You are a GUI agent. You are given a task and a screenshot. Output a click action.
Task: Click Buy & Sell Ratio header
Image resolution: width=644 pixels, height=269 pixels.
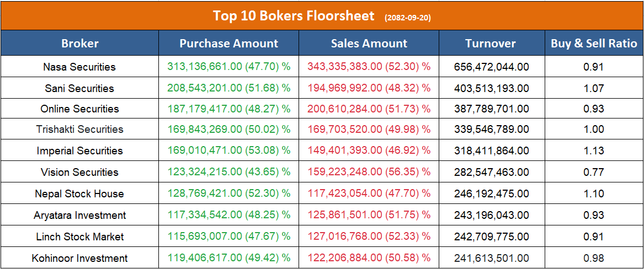(594, 44)
